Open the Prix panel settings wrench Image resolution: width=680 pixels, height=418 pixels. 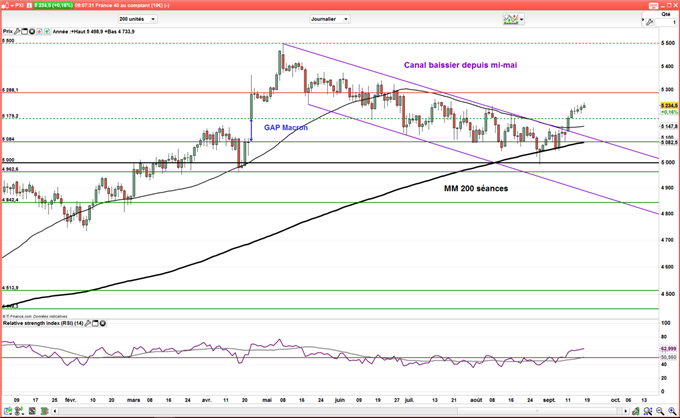click(17, 32)
